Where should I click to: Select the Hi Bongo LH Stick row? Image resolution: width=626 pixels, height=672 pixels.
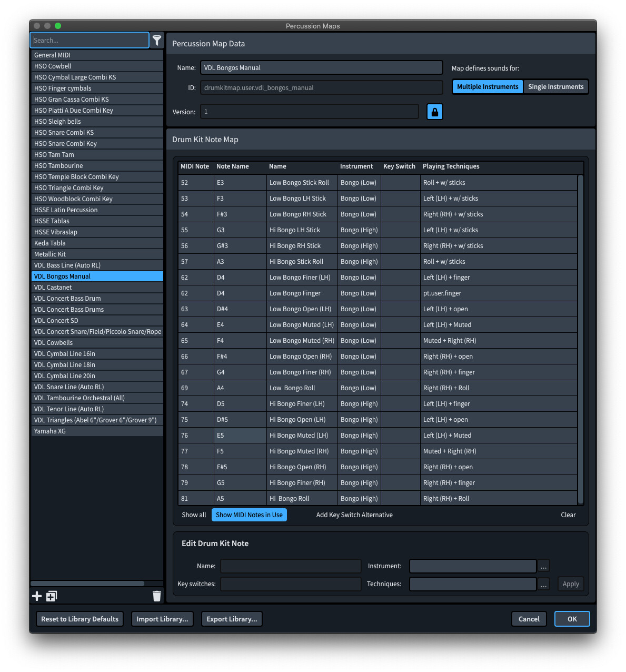(378, 230)
